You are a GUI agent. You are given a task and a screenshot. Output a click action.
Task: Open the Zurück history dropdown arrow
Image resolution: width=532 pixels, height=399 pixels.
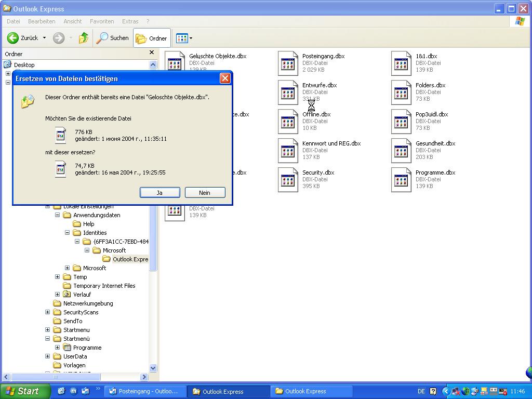tap(45, 38)
